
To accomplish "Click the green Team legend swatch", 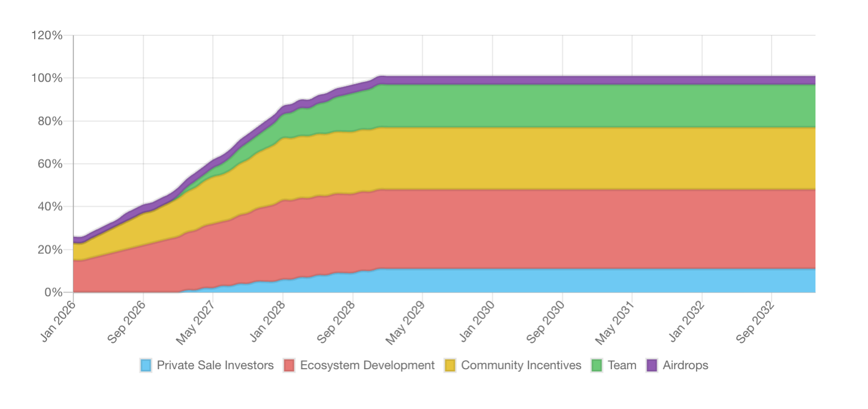I will click(597, 366).
